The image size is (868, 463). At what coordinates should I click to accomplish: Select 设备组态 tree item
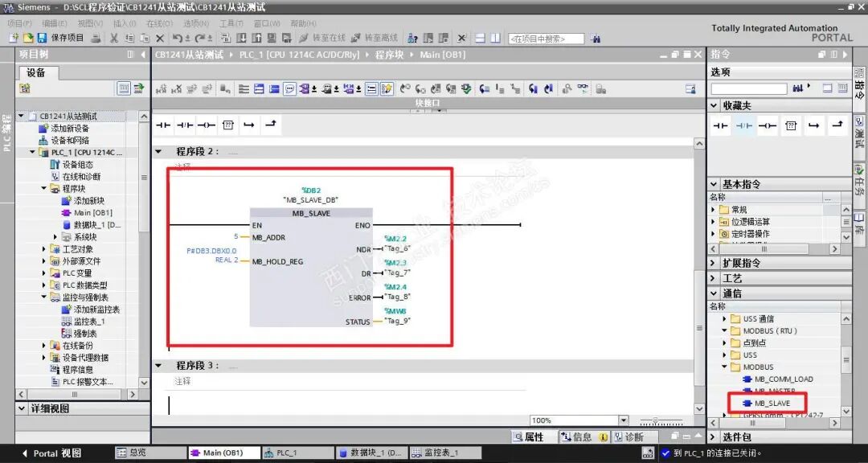72,165
